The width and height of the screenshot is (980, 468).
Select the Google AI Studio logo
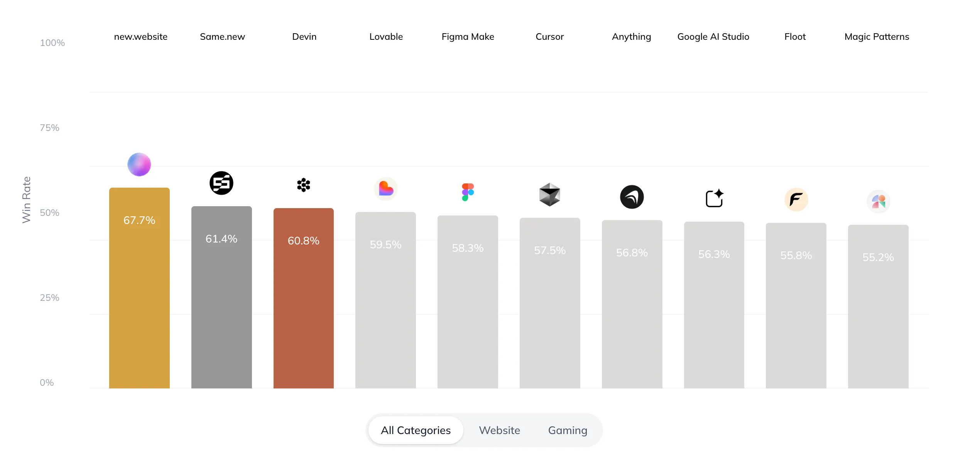[714, 198]
